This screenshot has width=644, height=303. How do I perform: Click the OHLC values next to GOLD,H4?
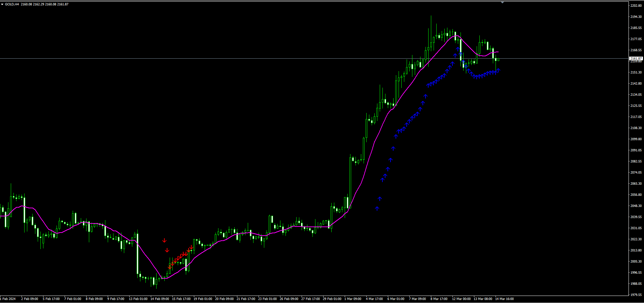point(44,4)
